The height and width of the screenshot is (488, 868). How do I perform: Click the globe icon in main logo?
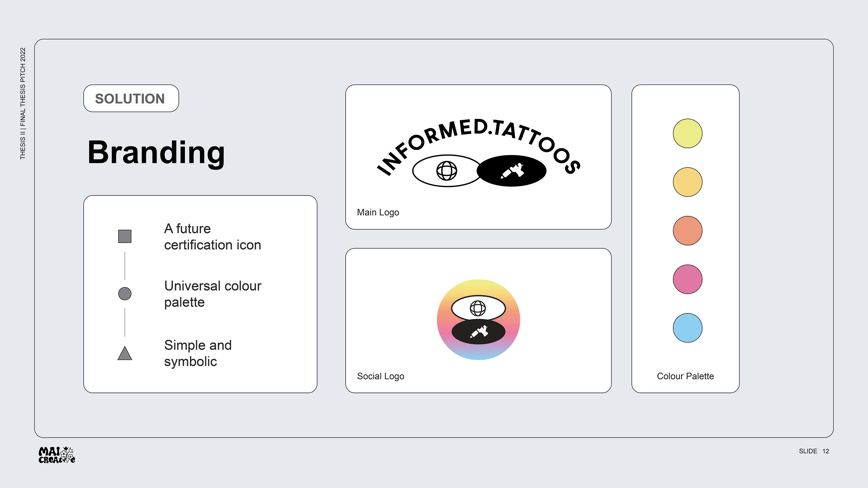pyautogui.click(x=446, y=171)
